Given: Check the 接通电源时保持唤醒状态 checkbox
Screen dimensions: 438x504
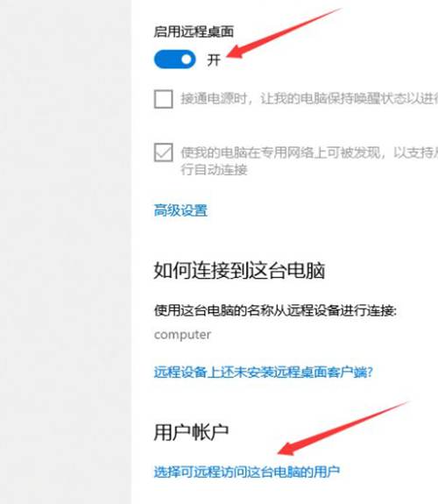Looking at the screenshot, I should coord(164,99).
